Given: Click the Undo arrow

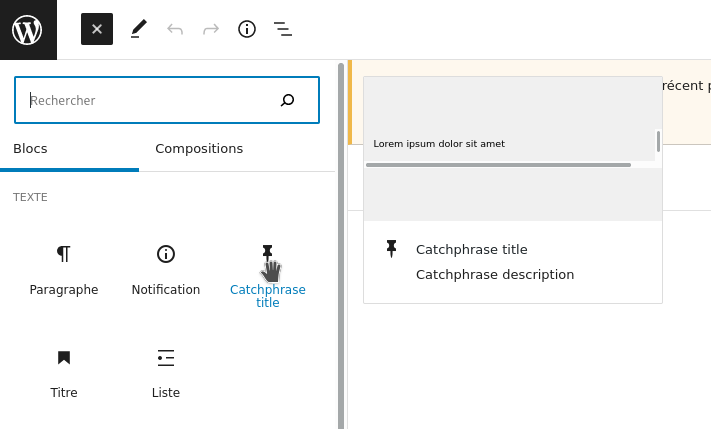Looking at the screenshot, I should pos(175,29).
